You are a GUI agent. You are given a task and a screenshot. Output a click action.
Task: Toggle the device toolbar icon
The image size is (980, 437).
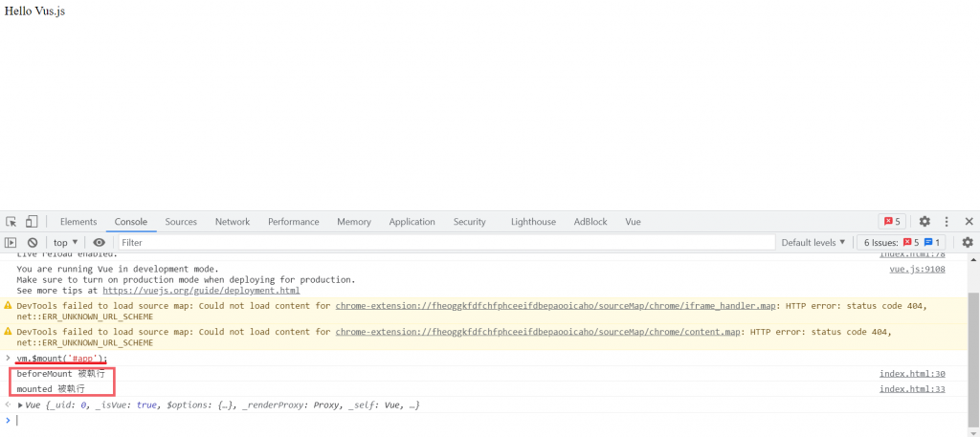tap(32, 222)
